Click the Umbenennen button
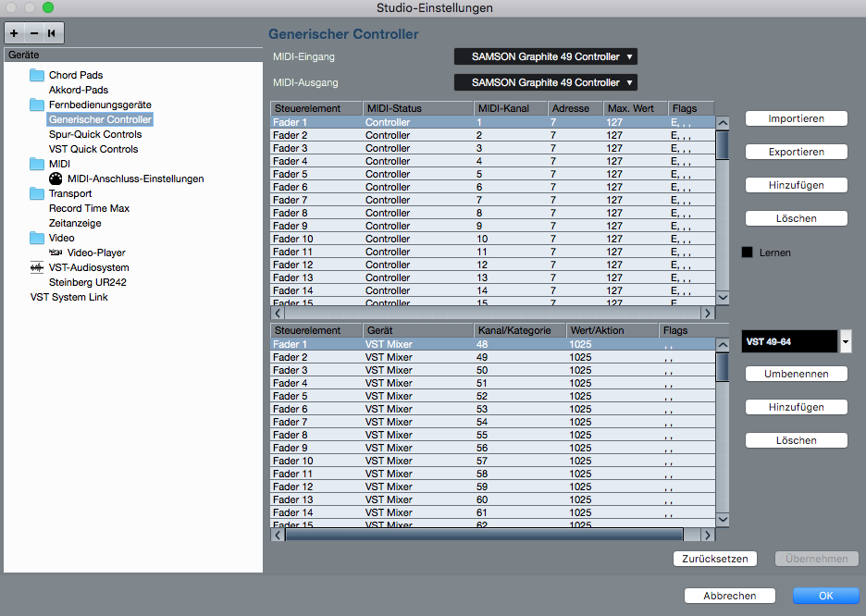 796,374
